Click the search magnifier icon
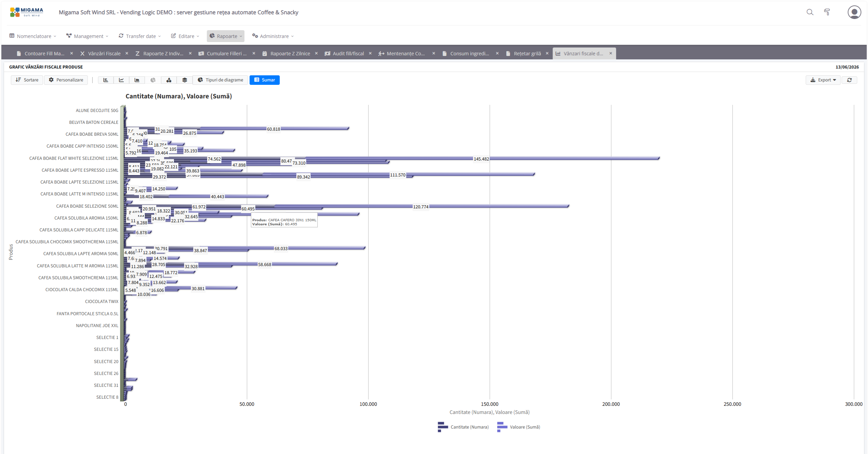The height and width of the screenshot is (454, 868). pyautogui.click(x=810, y=12)
